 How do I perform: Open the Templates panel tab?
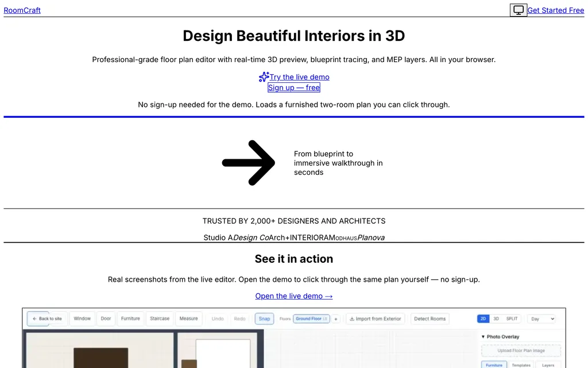(521, 365)
